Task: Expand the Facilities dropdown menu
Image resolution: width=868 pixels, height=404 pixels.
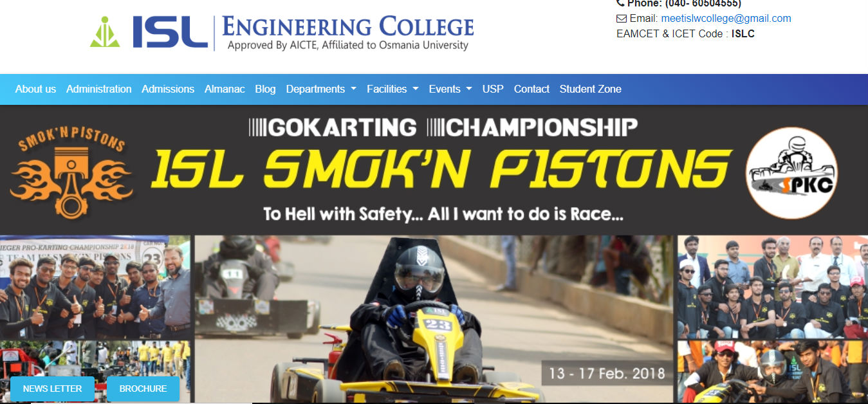Action: pyautogui.click(x=392, y=89)
